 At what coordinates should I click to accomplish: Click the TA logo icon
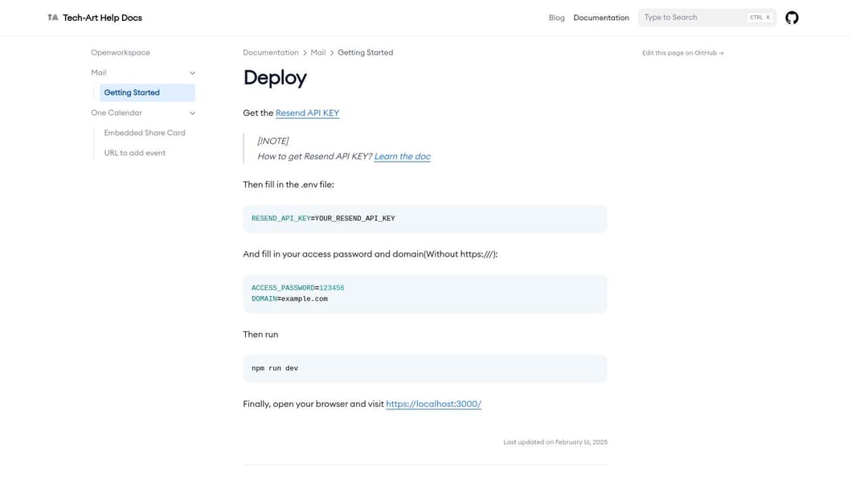[x=53, y=18]
